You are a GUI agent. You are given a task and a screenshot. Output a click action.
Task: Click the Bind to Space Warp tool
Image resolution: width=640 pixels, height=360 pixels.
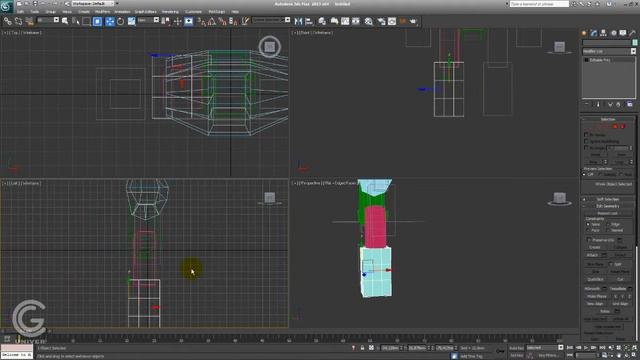pos(29,21)
